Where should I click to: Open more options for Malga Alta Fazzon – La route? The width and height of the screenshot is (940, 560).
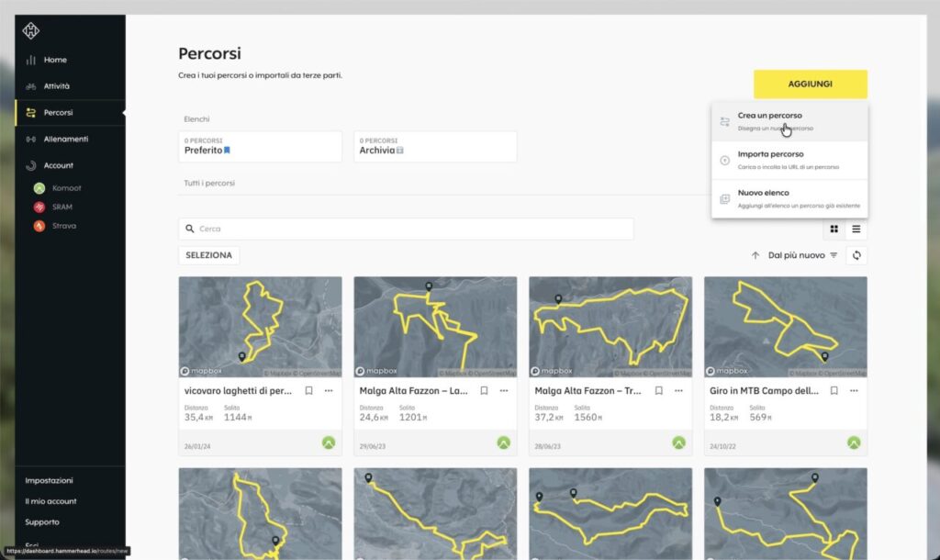pyautogui.click(x=503, y=390)
